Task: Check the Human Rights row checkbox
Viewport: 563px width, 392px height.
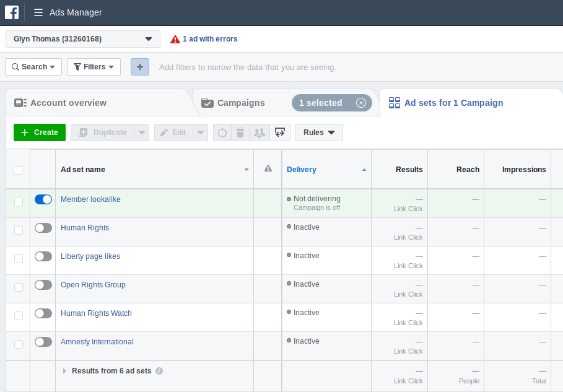Action: (19, 230)
